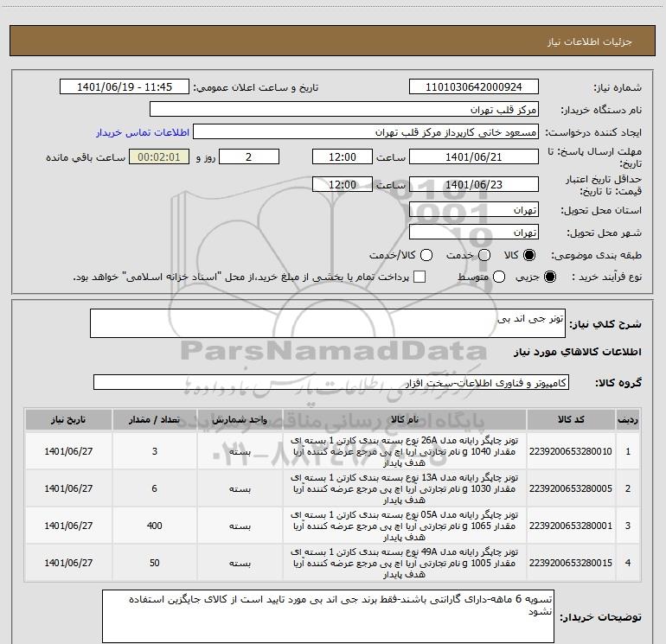
Task: Click quantity 6 in row 2
Action: click(154, 488)
